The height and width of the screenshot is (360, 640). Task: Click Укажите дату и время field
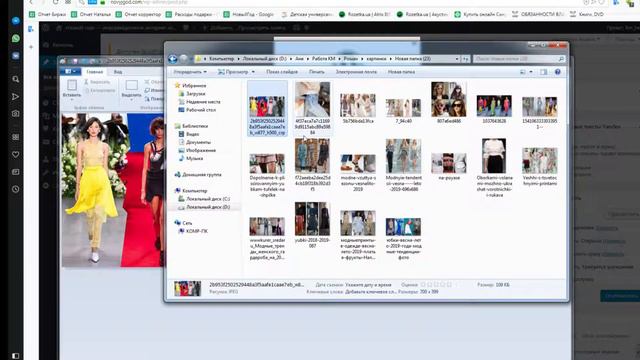[368, 285]
